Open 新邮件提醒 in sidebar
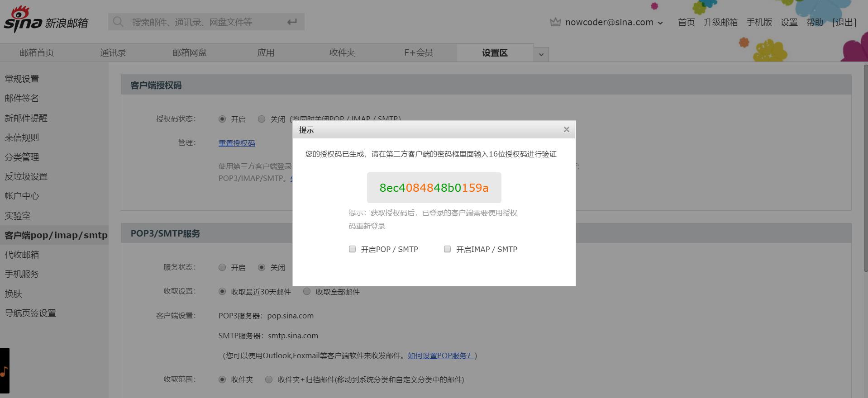868x398 pixels. [26, 118]
